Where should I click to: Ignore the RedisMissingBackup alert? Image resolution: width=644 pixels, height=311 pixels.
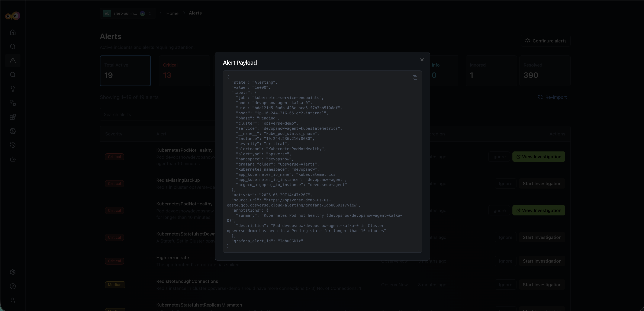(x=505, y=184)
